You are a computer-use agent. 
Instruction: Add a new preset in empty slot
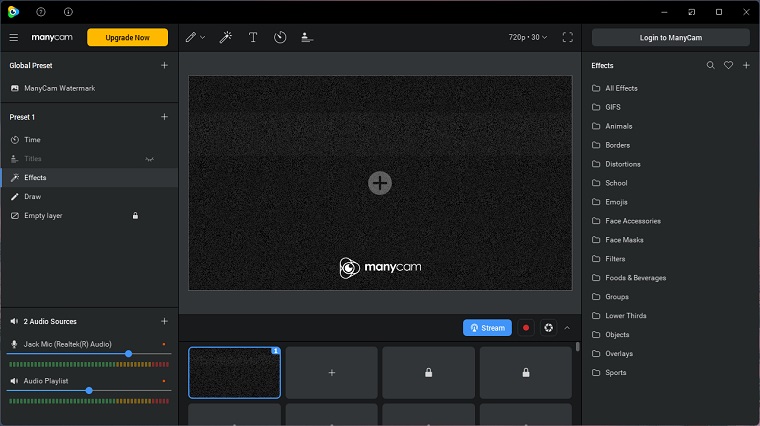point(332,373)
